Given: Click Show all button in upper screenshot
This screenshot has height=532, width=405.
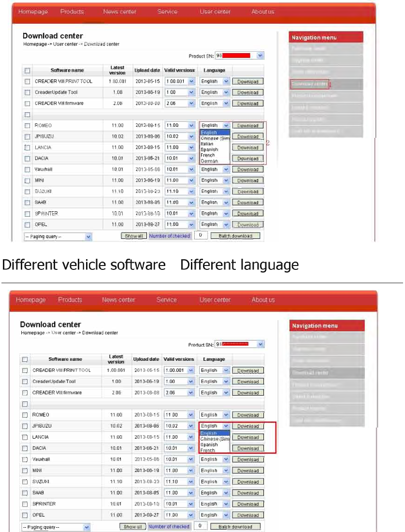Looking at the screenshot, I should tap(133, 236).
